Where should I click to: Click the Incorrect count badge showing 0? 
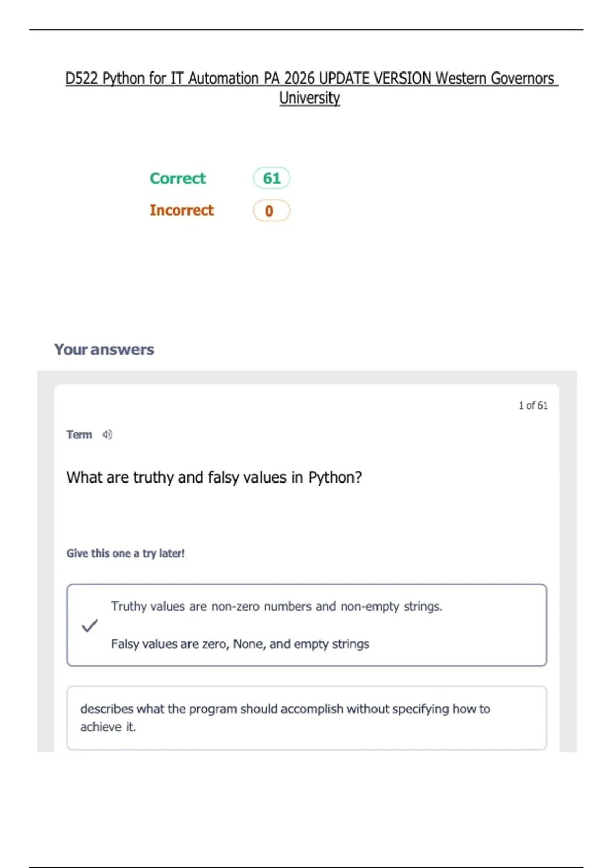click(x=272, y=210)
